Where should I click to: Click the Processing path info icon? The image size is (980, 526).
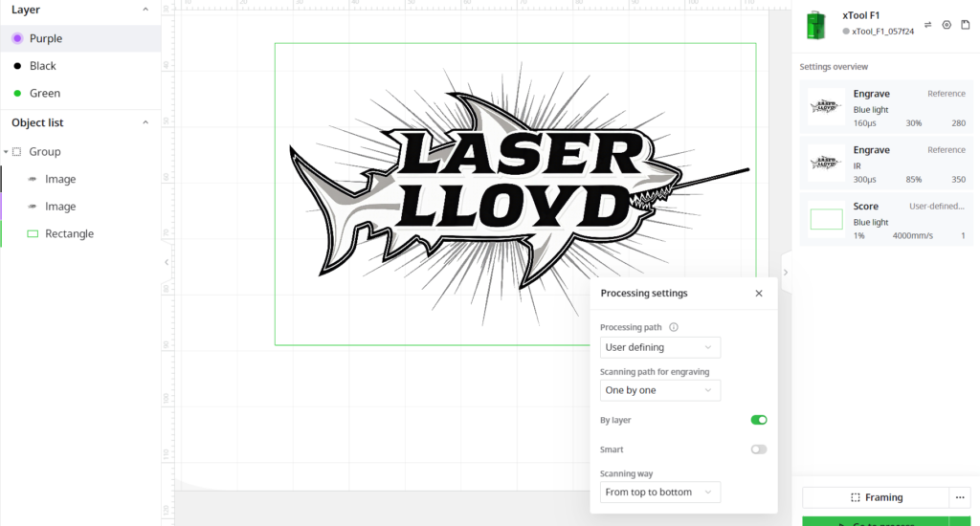click(x=674, y=327)
